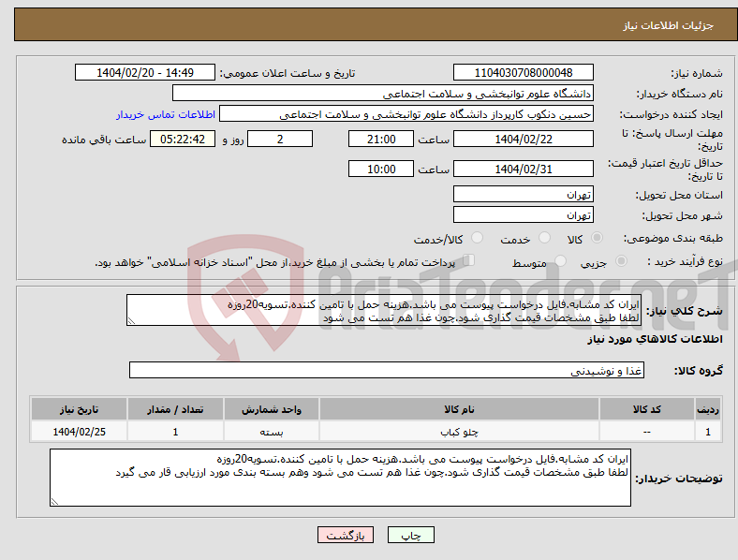Click the buyer organization name field
This screenshot has height=560, width=738.
(383, 93)
